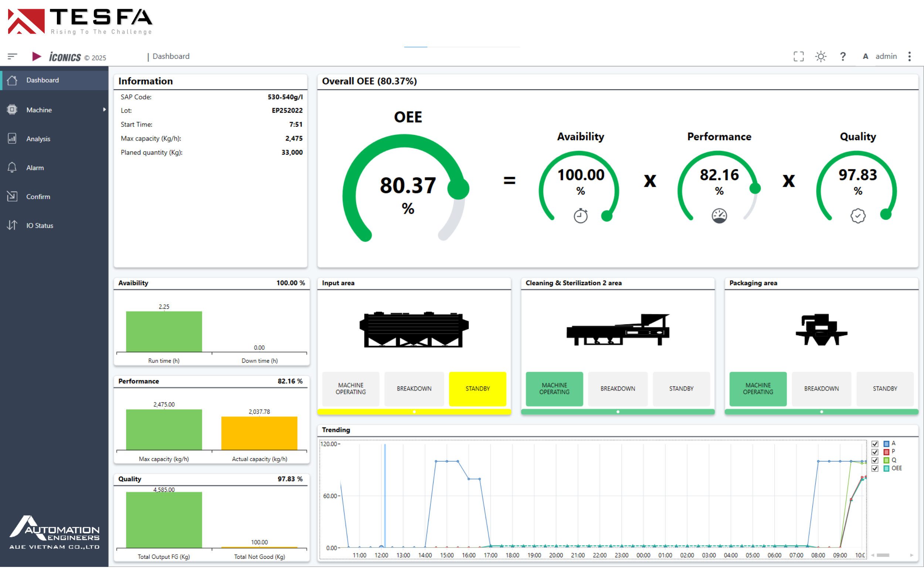
Task: Click the Run time (h) green bar
Action: (164, 331)
